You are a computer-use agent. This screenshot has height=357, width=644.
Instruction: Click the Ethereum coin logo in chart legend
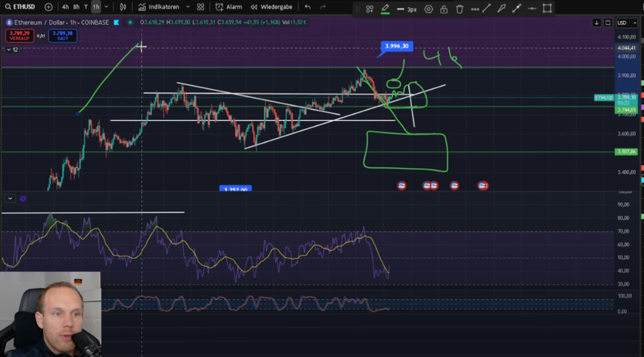click(9, 22)
